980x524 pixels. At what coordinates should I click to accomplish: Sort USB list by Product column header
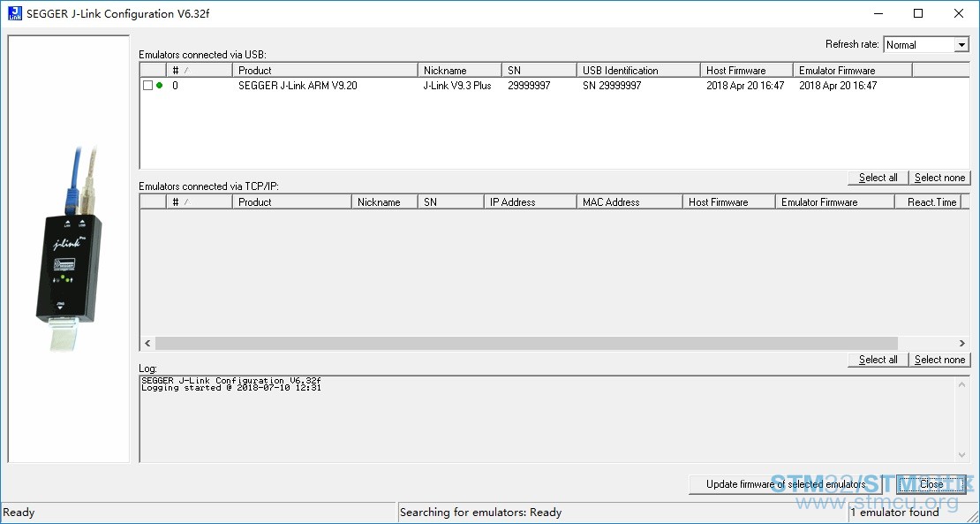coord(325,70)
